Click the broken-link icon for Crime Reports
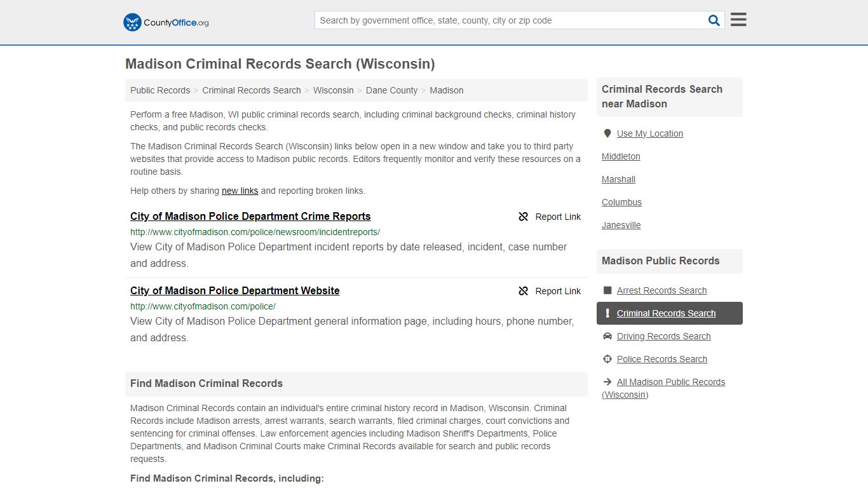 [x=524, y=217]
